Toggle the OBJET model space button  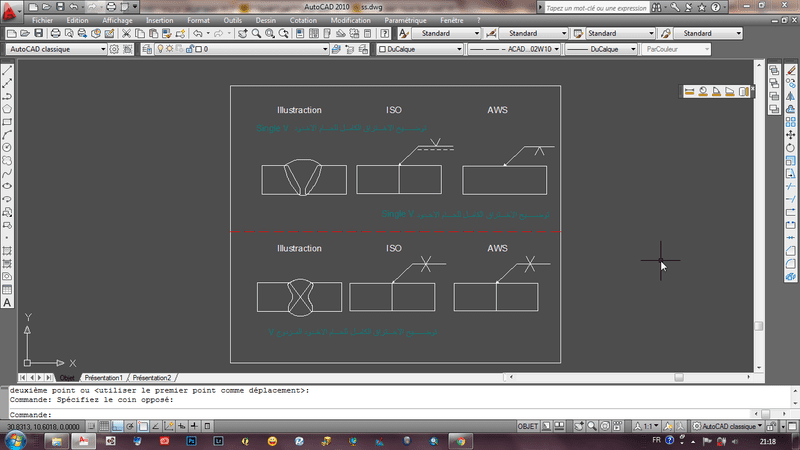[x=527, y=426]
